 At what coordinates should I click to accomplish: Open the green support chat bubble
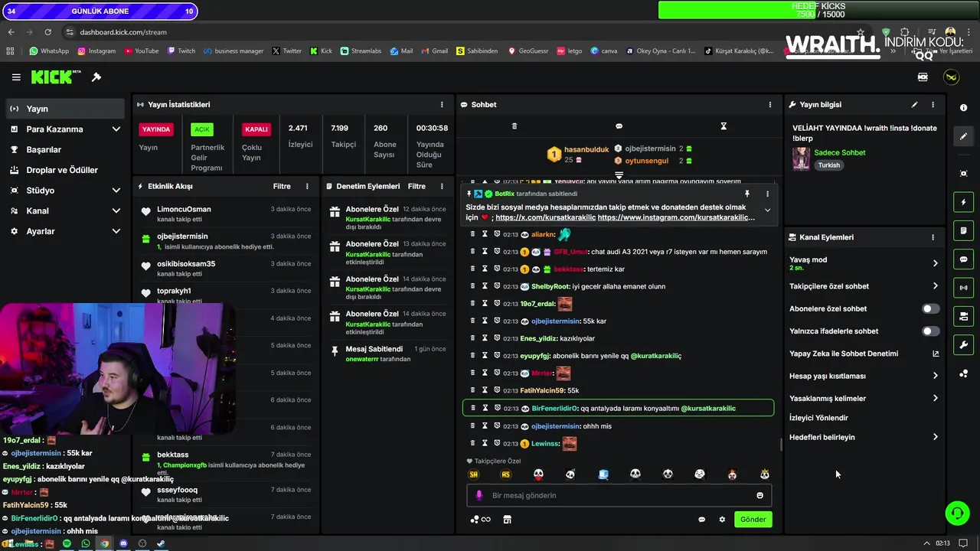coord(957,513)
